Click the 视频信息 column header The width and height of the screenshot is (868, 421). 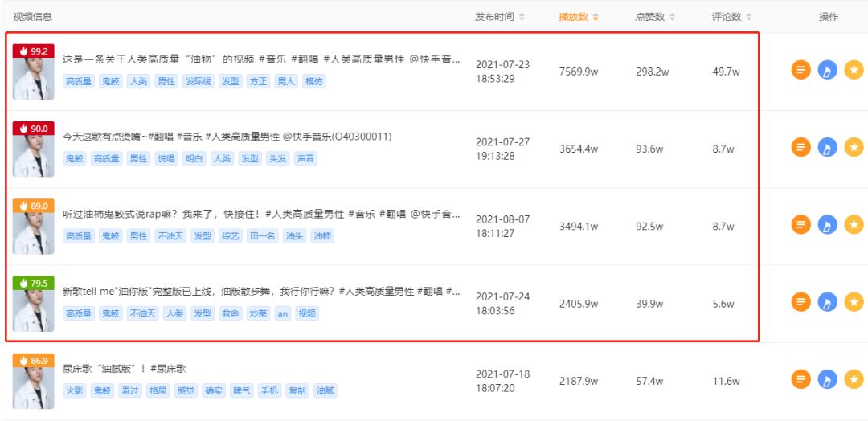pos(33,17)
